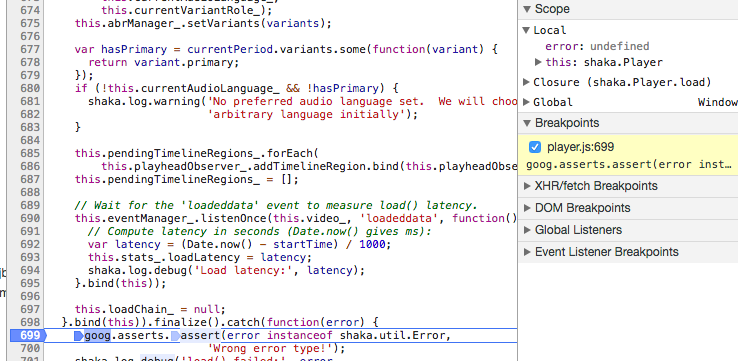
Task: Select 'this.pendingTimelineRegions_ = [];' on line 687
Action: coord(186,179)
